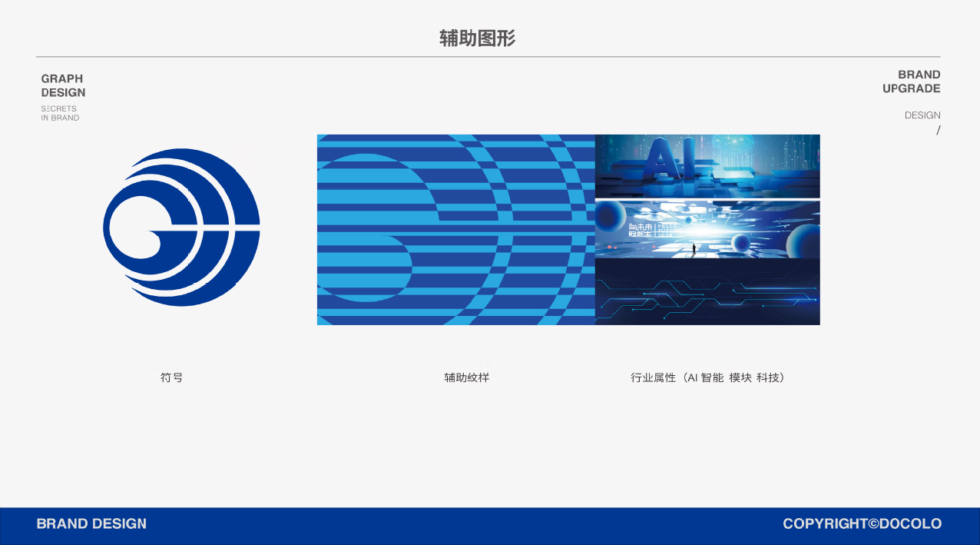
Task: Click the DESIGN text below BRAND UPGRADE
Action: [922, 115]
